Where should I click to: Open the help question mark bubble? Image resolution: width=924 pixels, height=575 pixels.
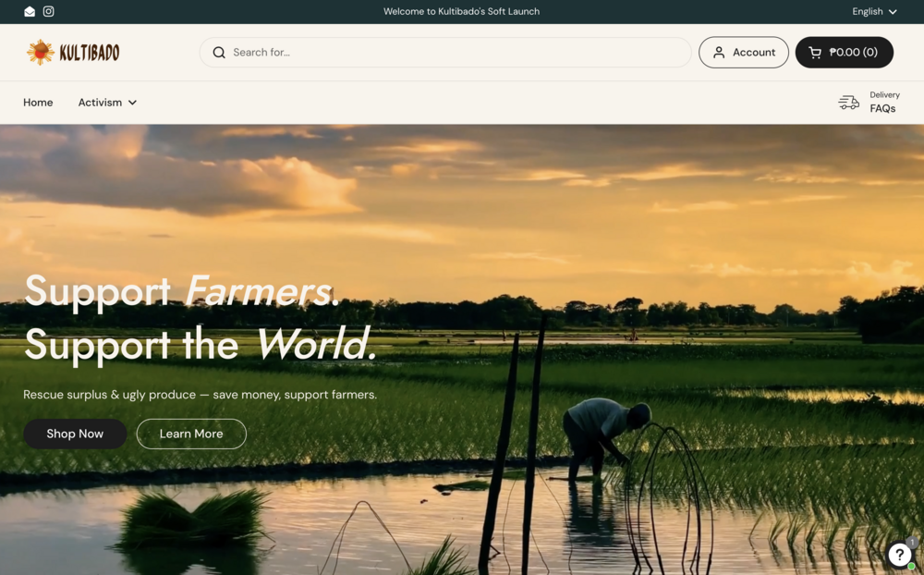pos(900,555)
